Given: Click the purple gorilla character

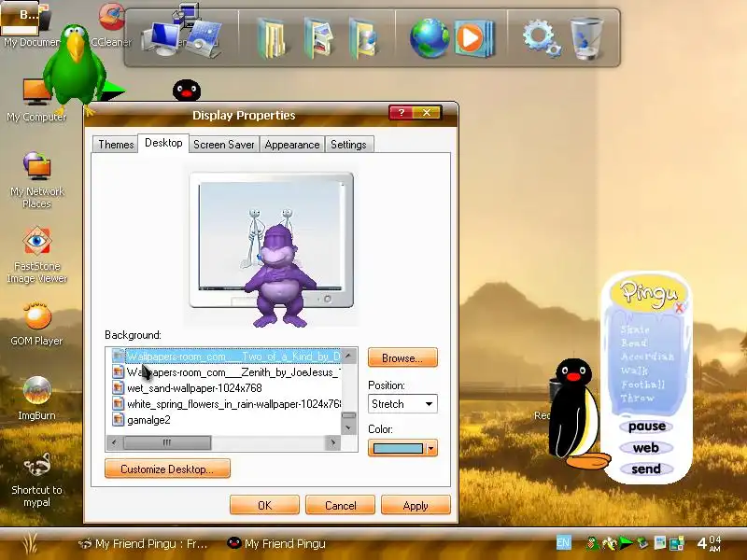Looking at the screenshot, I should (280, 276).
